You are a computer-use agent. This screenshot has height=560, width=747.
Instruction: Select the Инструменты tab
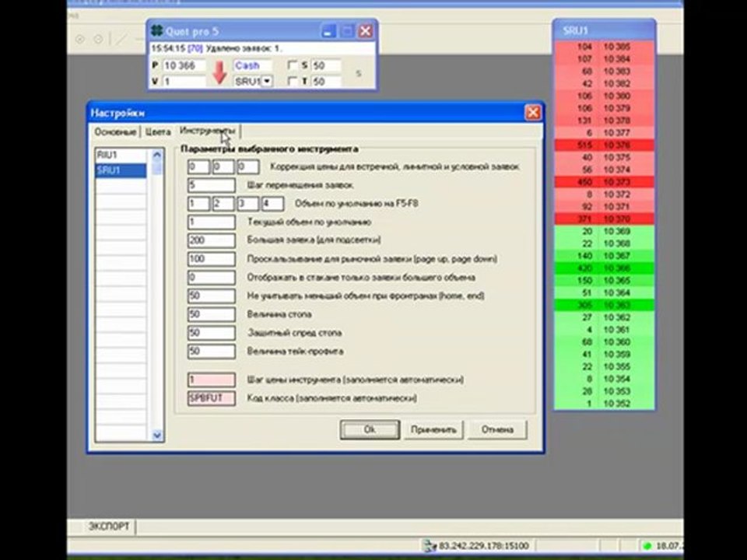coord(207,131)
